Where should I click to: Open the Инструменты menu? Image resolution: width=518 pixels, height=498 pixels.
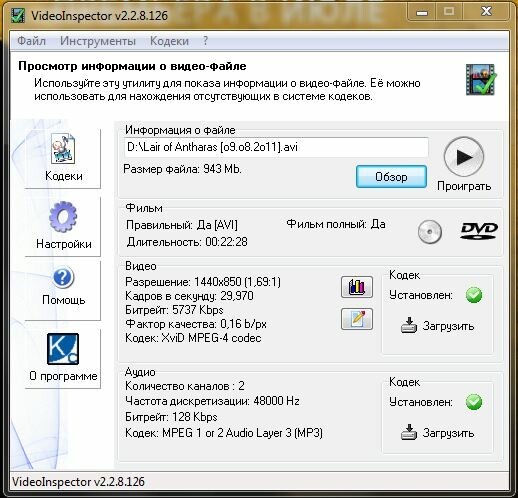(98, 41)
